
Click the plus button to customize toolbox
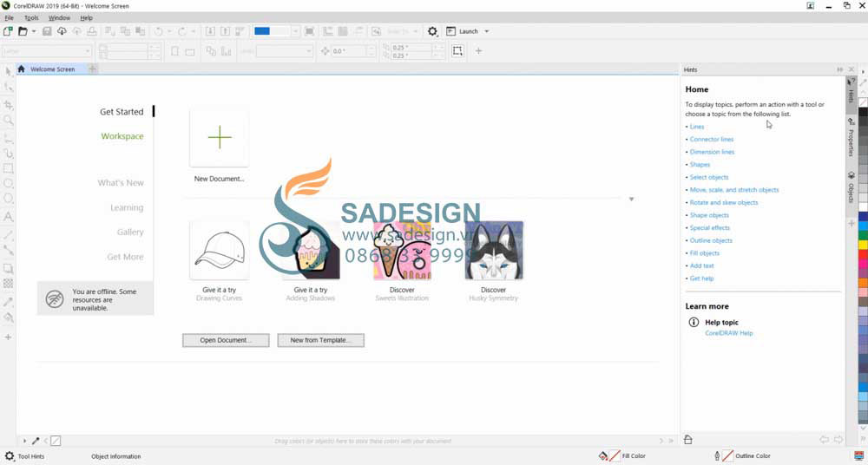point(9,337)
